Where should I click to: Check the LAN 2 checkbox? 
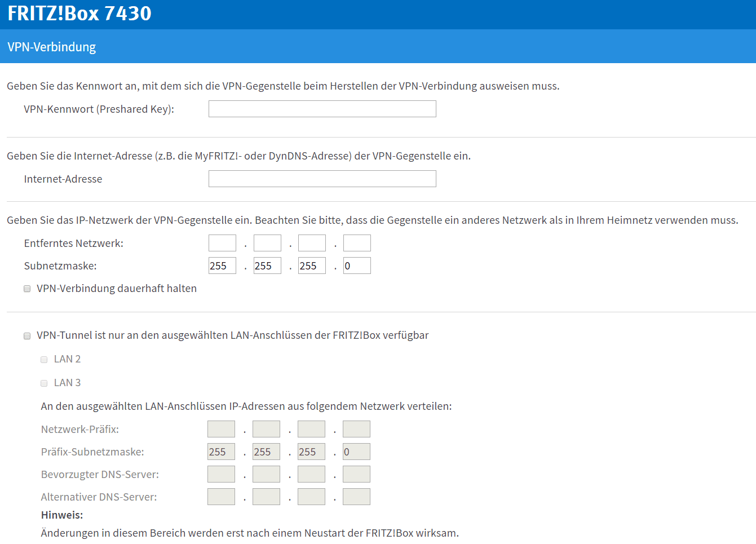point(44,360)
